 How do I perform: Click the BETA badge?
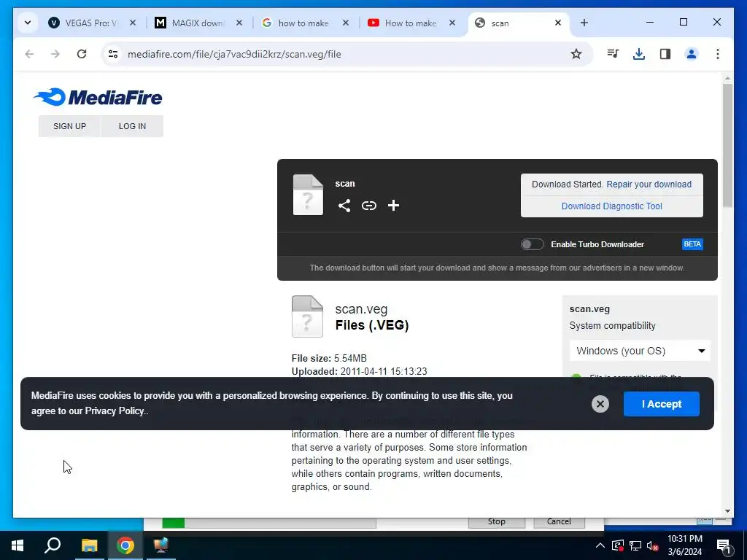tap(692, 244)
